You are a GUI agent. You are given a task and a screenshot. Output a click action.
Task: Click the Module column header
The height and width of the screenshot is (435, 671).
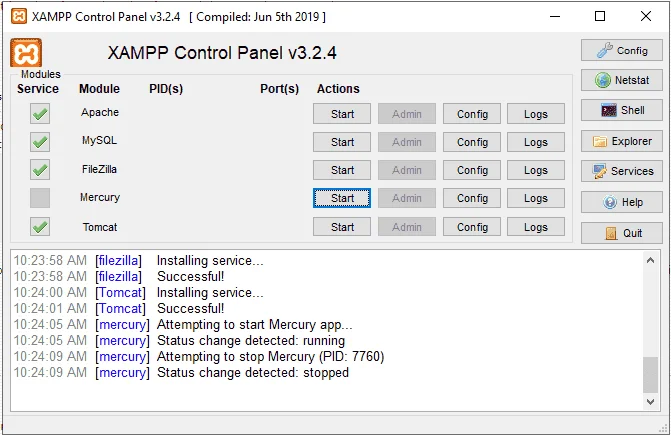tap(99, 89)
